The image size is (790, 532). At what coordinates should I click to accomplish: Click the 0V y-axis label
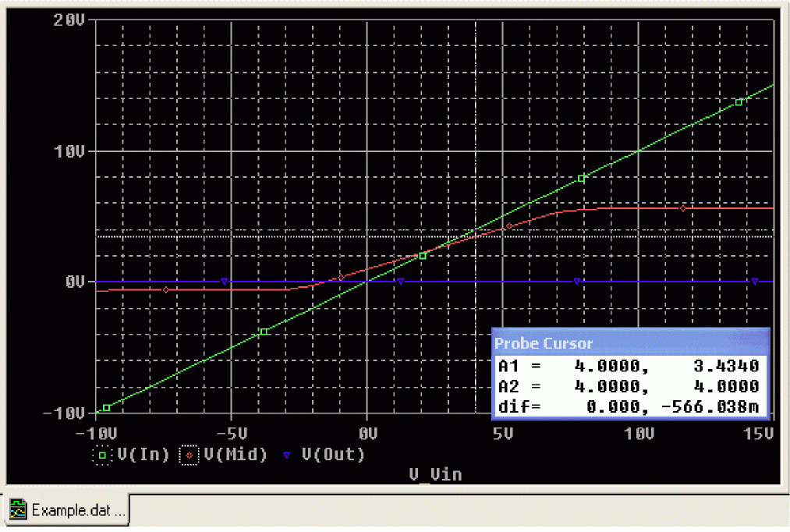pos(75,282)
